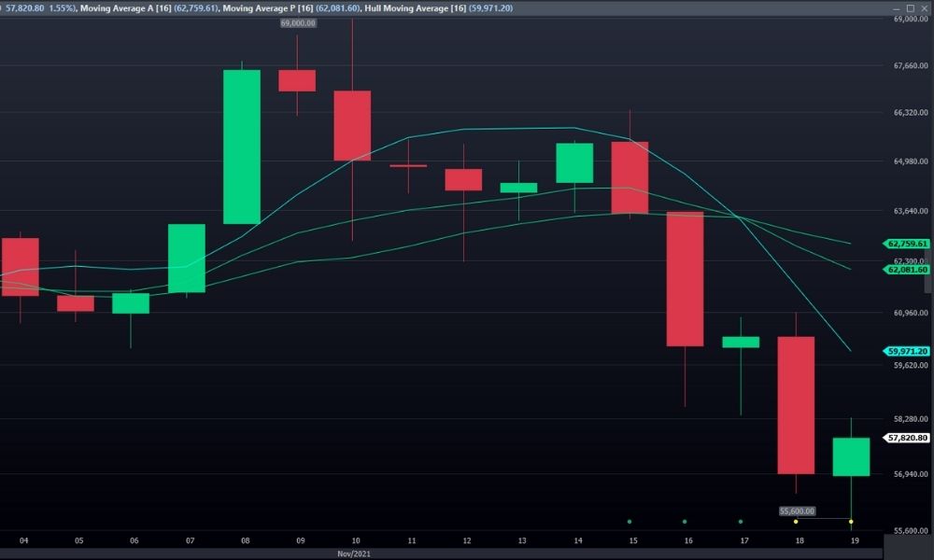The height and width of the screenshot is (560, 934).
Task: Select the large red candle for day 16
Action: 685,279
